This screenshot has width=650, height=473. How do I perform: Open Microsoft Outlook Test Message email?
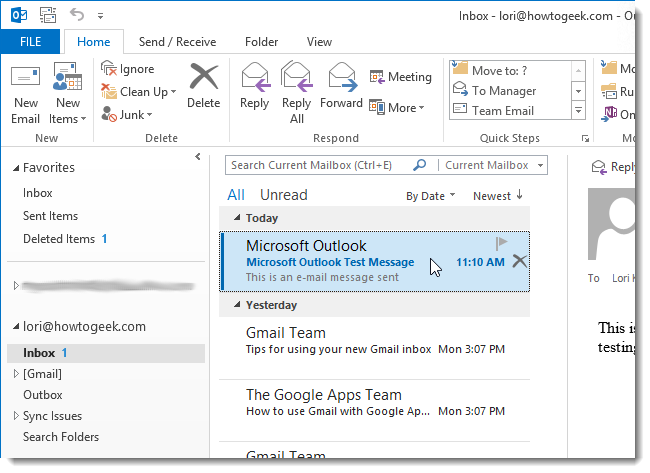tap(374, 262)
